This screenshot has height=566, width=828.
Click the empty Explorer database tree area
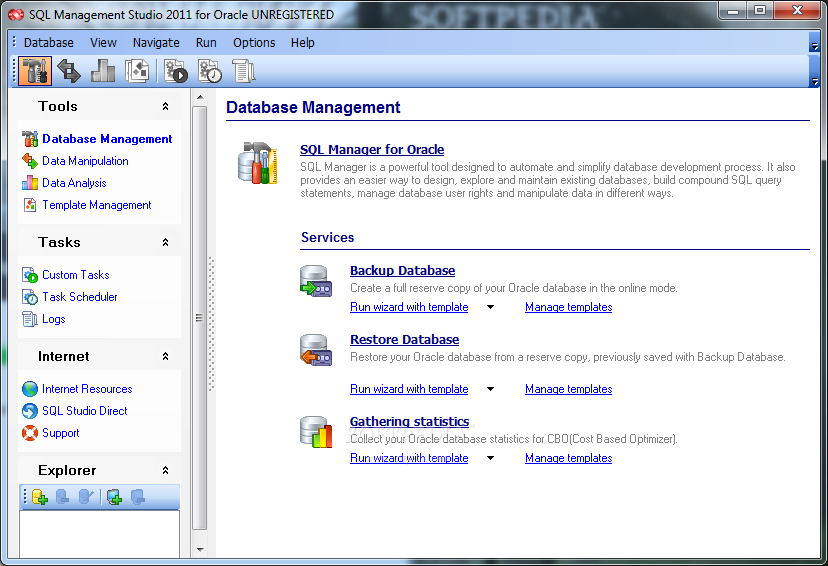point(99,534)
